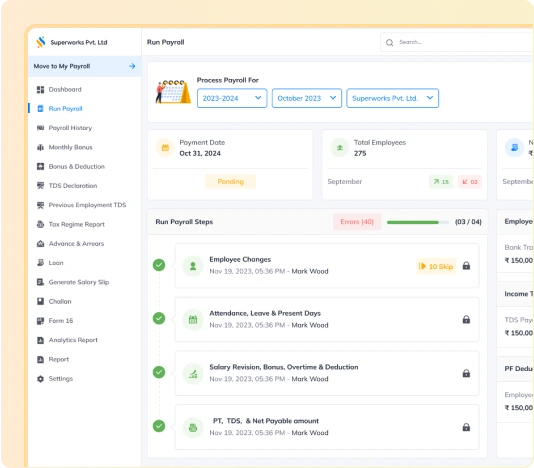Open the Employee Changes step card

[x=327, y=266]
